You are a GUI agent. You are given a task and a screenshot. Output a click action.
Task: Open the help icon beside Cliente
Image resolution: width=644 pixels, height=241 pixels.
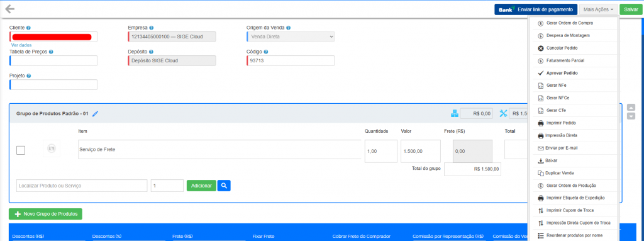[28, 28]
